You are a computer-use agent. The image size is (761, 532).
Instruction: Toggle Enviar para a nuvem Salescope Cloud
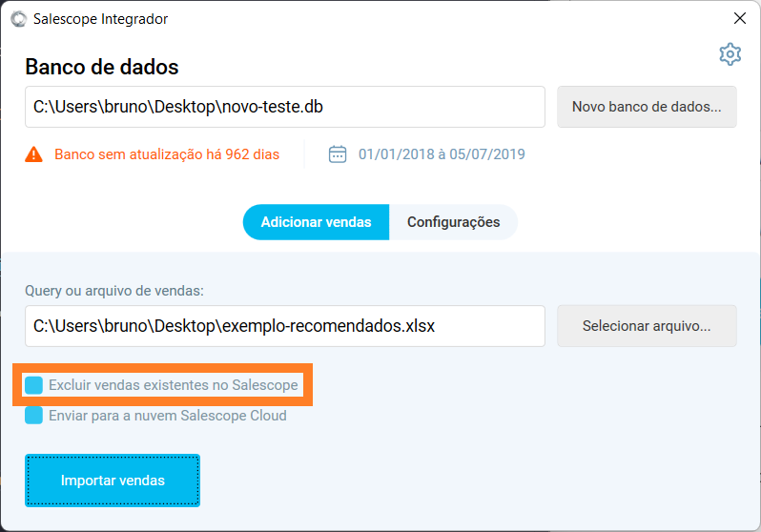pyautogui.click(x=33, y=416)
